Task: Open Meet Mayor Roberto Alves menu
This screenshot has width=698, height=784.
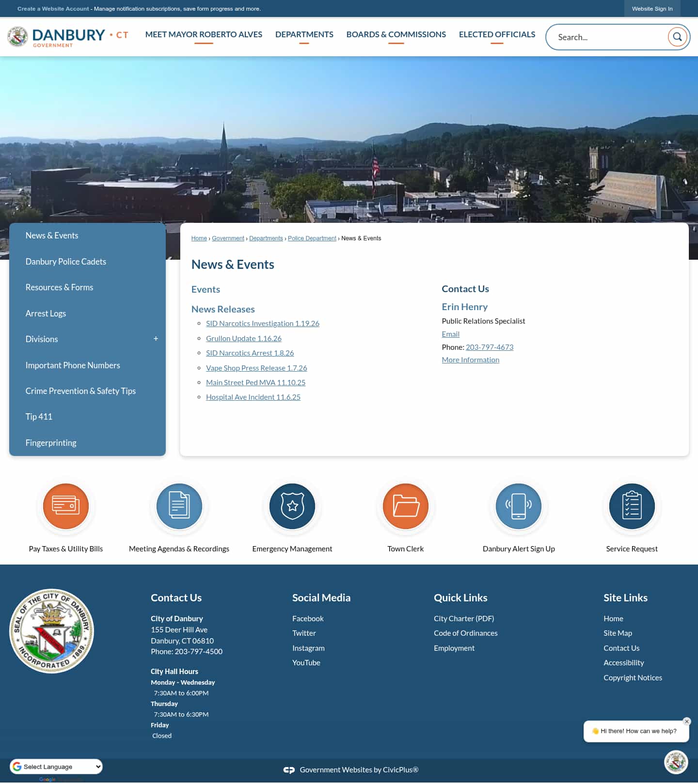Action: (x=204, y=34)
